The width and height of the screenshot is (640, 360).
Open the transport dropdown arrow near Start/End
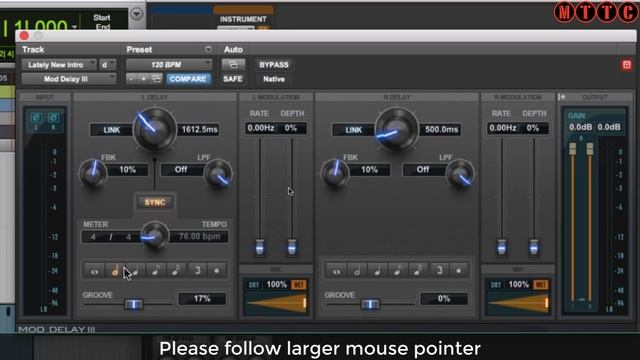pos(137,14)
